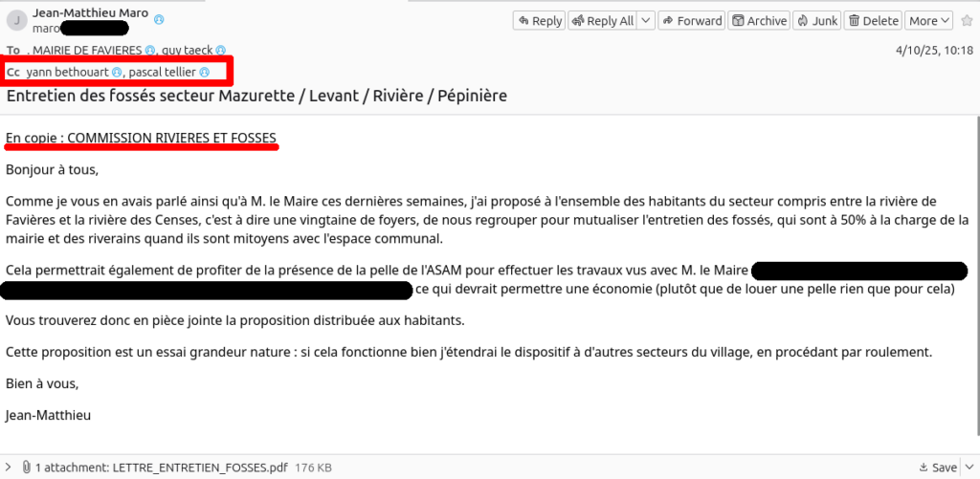Screen dimensions: 980x479
Task: Click contact icon next to yann bethouart
Action: click(x=117, y=72)
